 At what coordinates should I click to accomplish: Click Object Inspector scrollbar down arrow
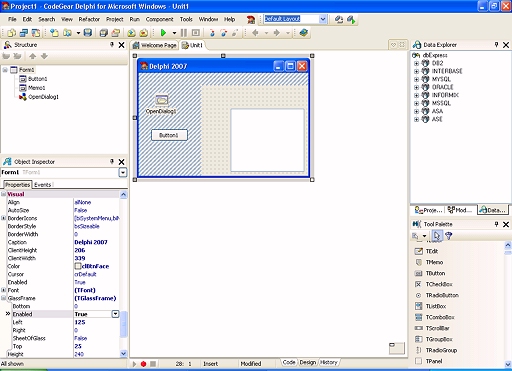click(x=123, y=354)
